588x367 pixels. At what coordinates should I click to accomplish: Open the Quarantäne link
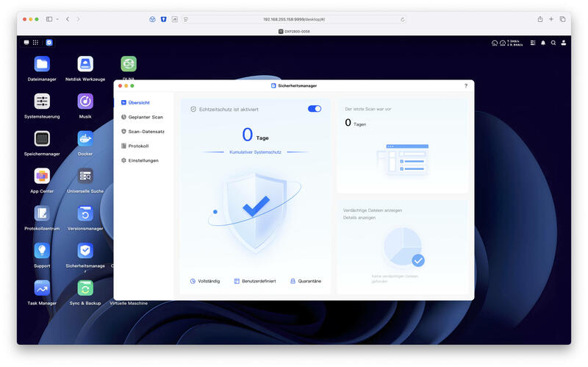tap(306, 281)
